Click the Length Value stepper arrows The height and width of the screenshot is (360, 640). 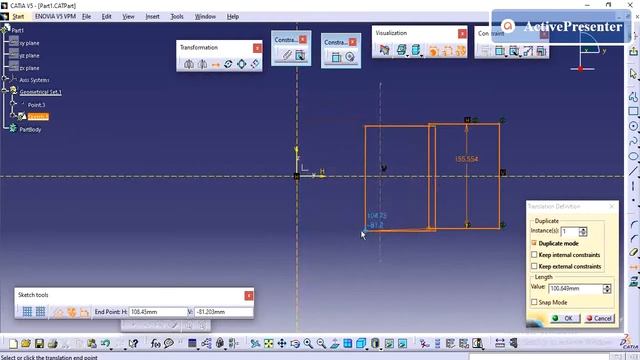point(607,289)
